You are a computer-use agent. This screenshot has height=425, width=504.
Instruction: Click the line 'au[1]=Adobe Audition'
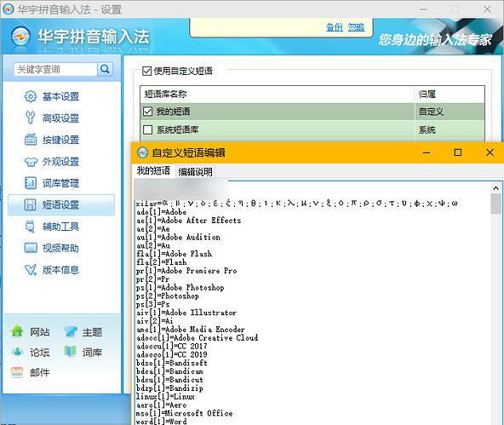(x=179, y=237)
